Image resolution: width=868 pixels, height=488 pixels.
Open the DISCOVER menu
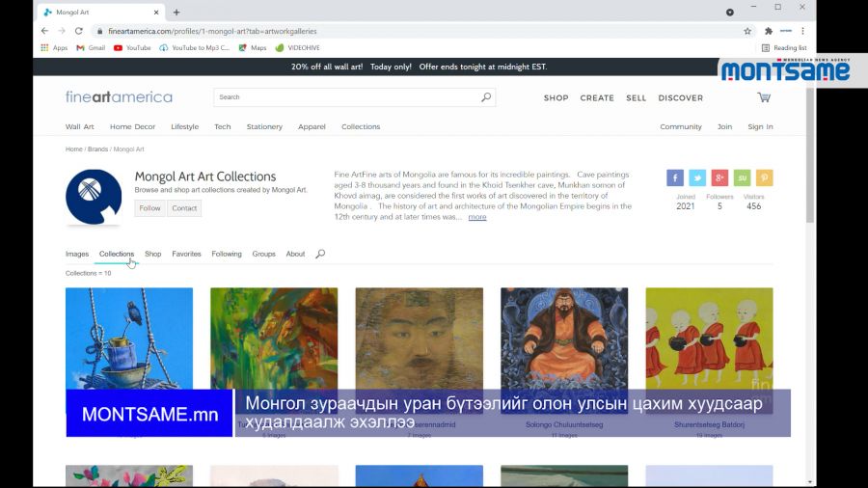tap(680, 98)
